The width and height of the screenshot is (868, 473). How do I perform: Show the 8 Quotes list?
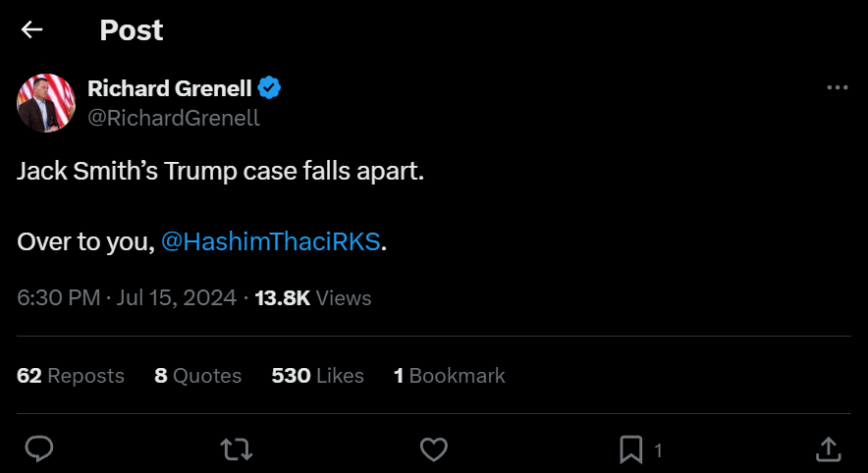(x=197, y=376)
